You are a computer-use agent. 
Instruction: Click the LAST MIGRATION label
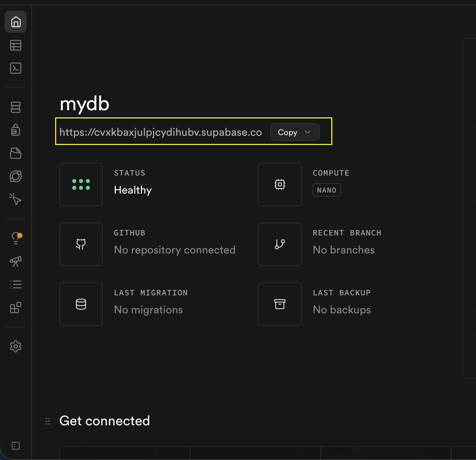pos(151,293)
